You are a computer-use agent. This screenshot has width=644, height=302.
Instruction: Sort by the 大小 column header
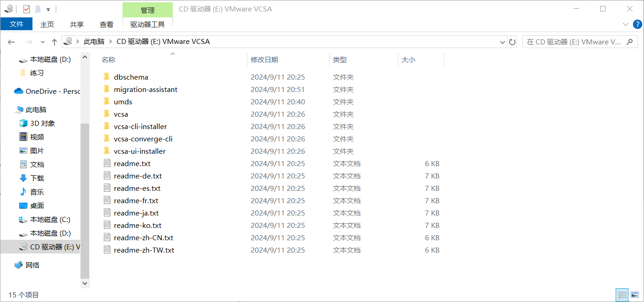pyautogui.click(x=408, y=59)
